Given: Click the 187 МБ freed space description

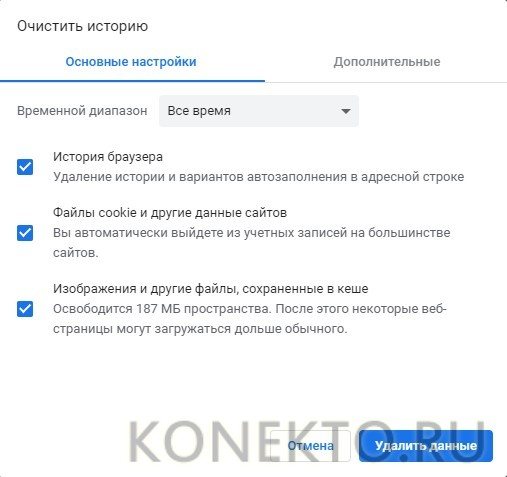Looking at the screenshot, I should click(250, 319).
